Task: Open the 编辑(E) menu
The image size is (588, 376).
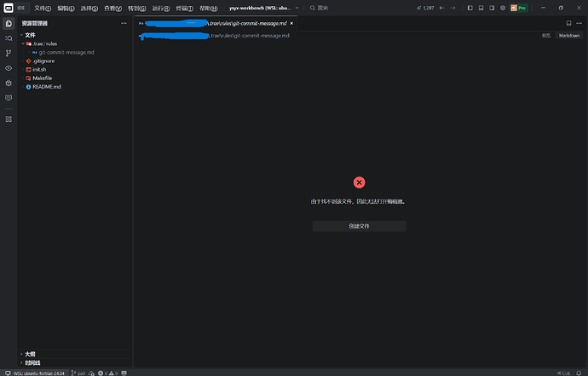Action: point(66,8)
